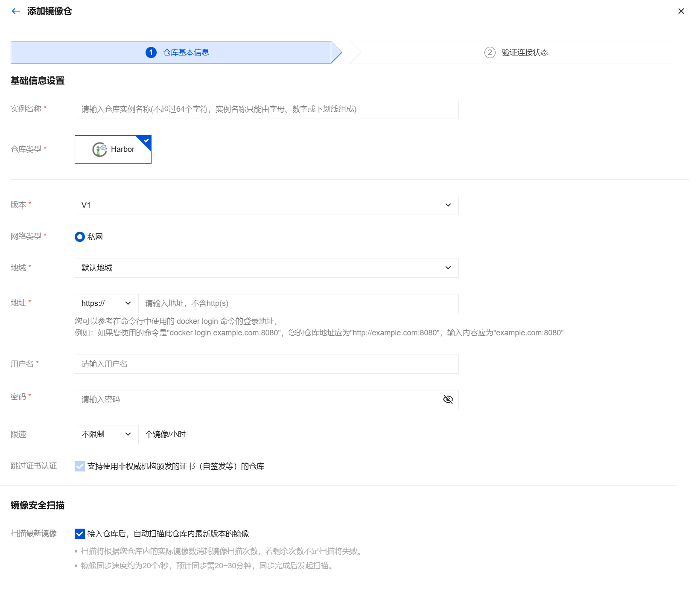Select the 私网 network type radio

(x=80, y=237)
